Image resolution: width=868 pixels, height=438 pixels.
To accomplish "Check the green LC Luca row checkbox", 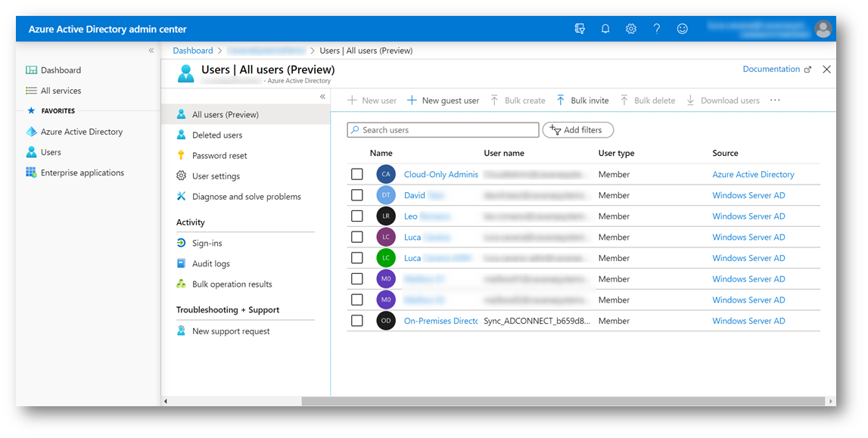I will [357, 258].
